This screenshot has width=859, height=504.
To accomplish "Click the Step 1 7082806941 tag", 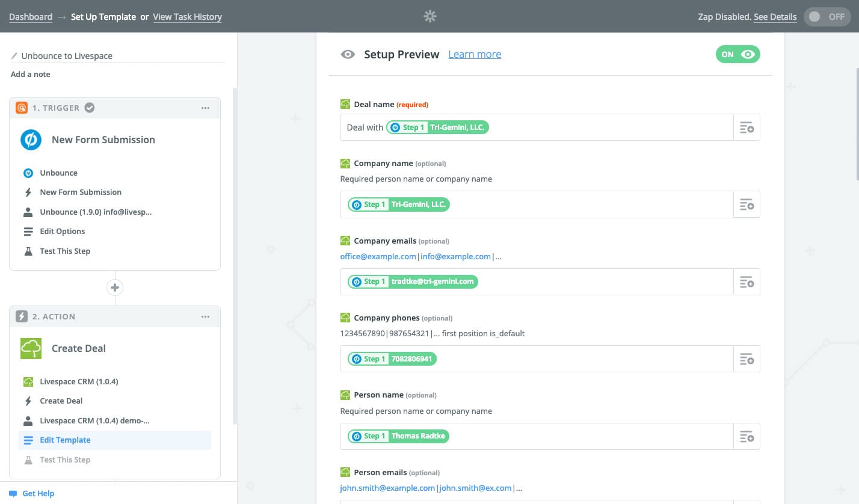I will (392, 359).
